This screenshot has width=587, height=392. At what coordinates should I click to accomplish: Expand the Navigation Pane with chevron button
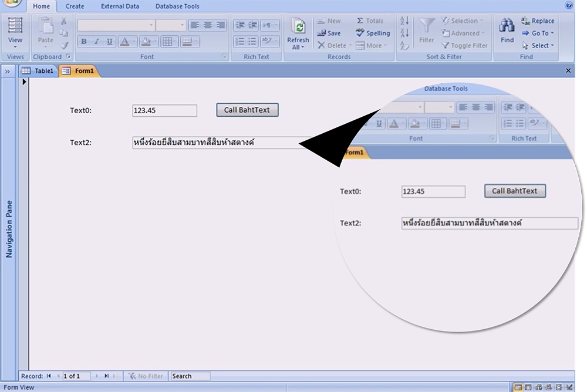click(8, 72)
